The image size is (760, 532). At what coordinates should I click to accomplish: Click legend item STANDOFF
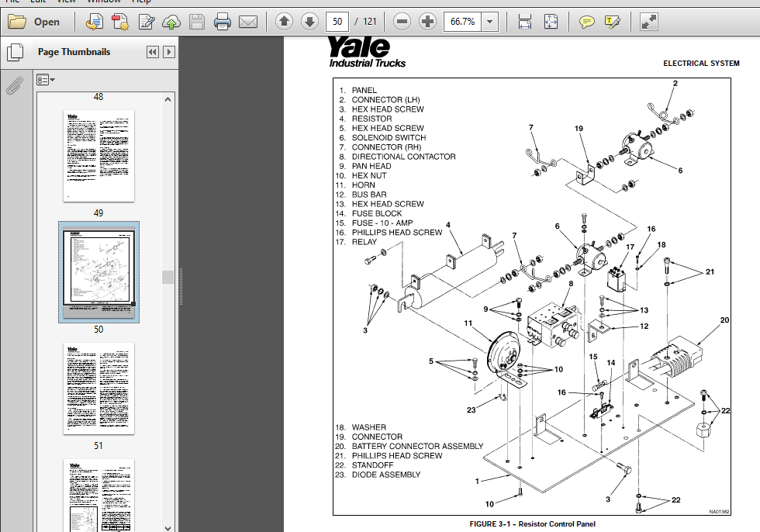[x=373, y=465]
